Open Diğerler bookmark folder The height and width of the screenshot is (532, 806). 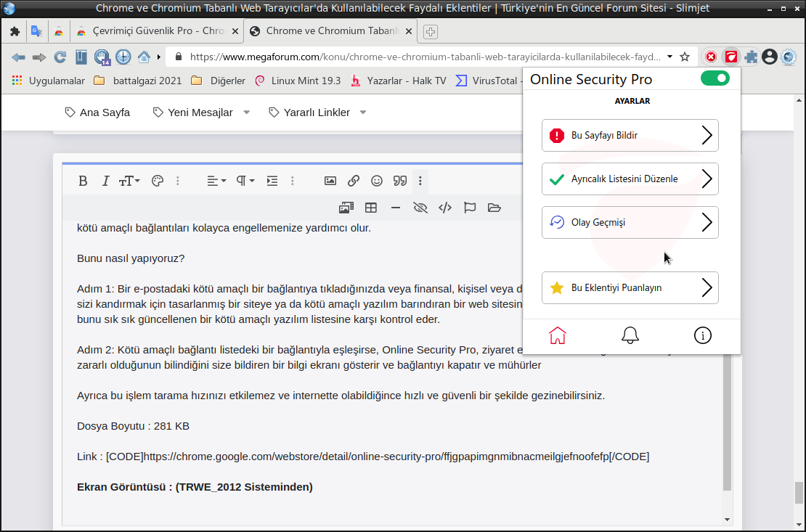click(218, 81)
